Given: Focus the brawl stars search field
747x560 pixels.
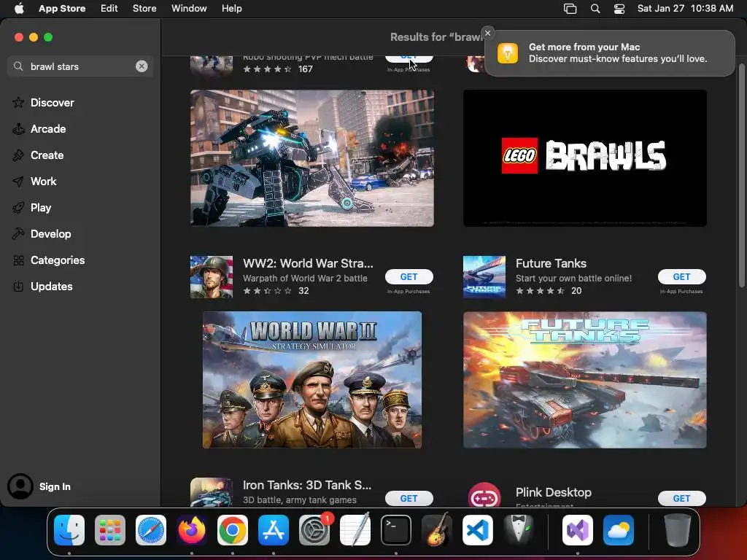Looking at the screenshot, I should 81,66.
